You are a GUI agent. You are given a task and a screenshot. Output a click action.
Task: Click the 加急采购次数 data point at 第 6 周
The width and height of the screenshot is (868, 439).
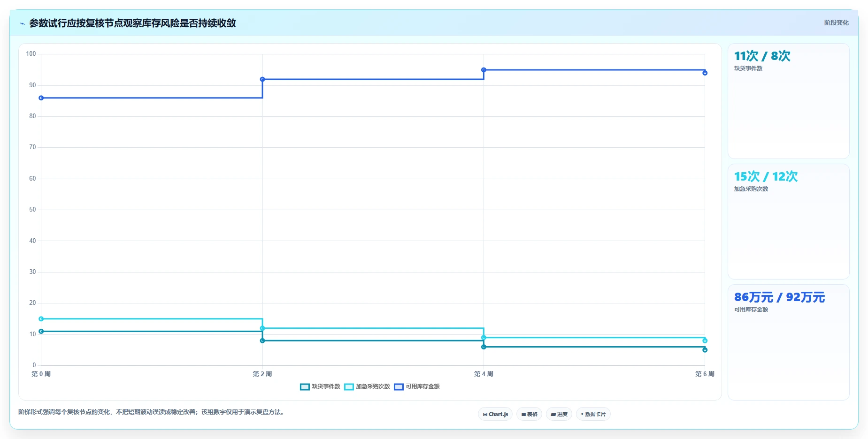pos(705,341)
